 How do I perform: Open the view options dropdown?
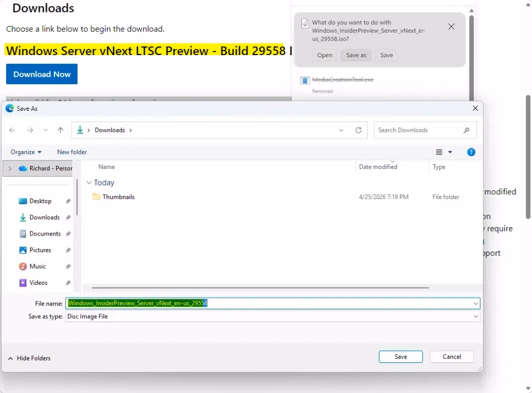(x=450, y=152)
